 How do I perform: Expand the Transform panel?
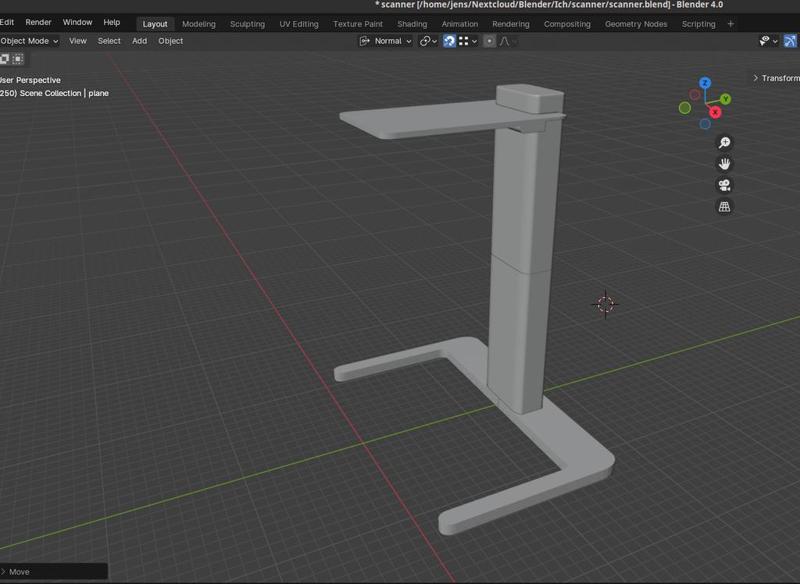(776, 78)
